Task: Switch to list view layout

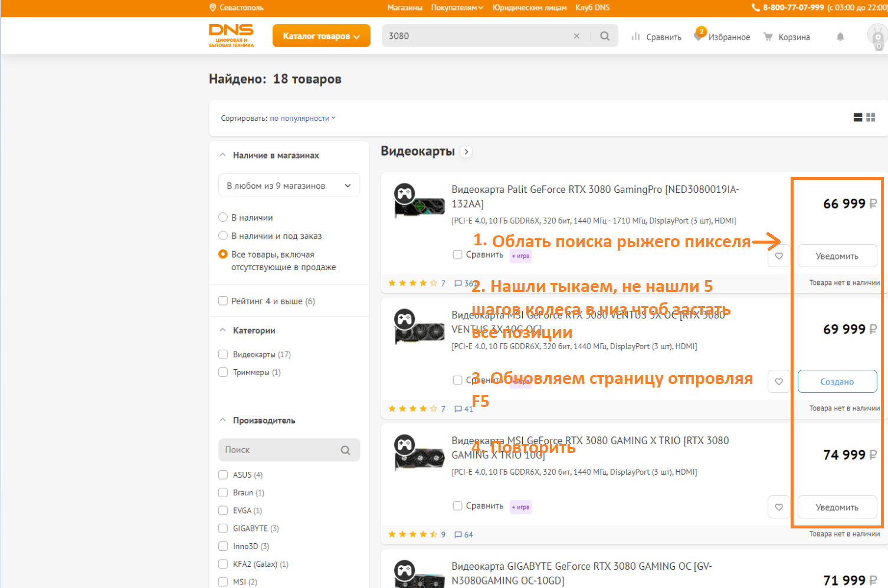Action: (x=858, y=117)
